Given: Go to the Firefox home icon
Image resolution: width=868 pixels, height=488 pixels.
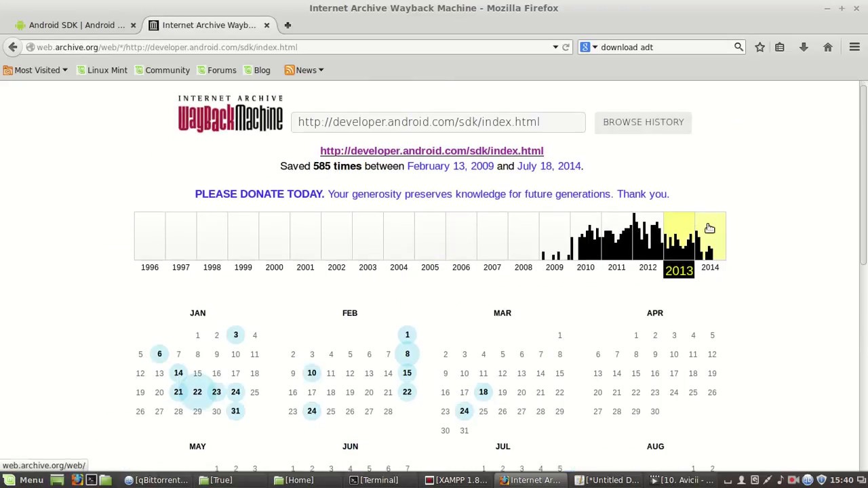Looking at the screenshot, I should (828, 47).
